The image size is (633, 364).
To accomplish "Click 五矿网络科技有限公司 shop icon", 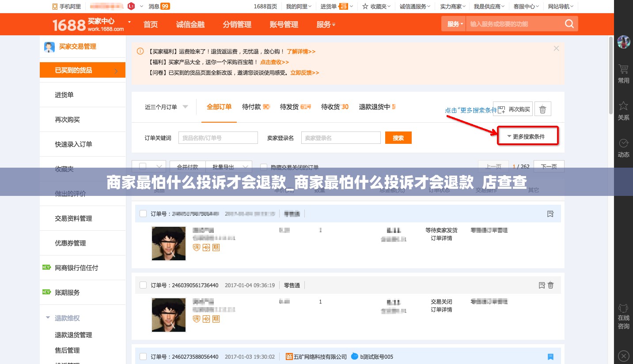I will point(289,356).
